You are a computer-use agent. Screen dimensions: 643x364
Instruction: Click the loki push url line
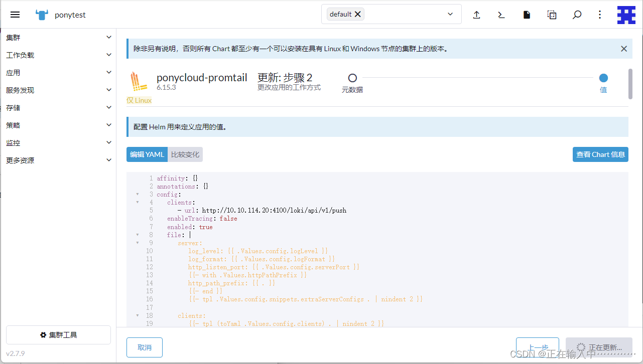coord(262,211)
